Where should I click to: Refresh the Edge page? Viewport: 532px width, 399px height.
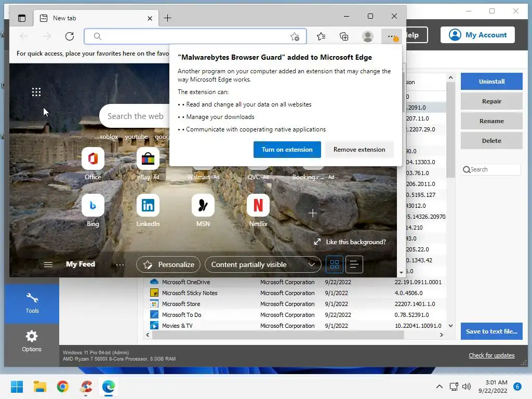[70, 36]
